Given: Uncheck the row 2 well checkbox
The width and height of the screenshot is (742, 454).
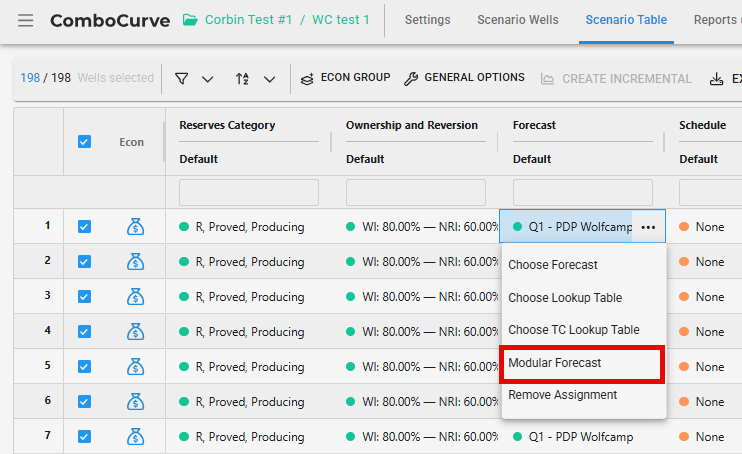Looking at the screenshot, I should 84,262.
